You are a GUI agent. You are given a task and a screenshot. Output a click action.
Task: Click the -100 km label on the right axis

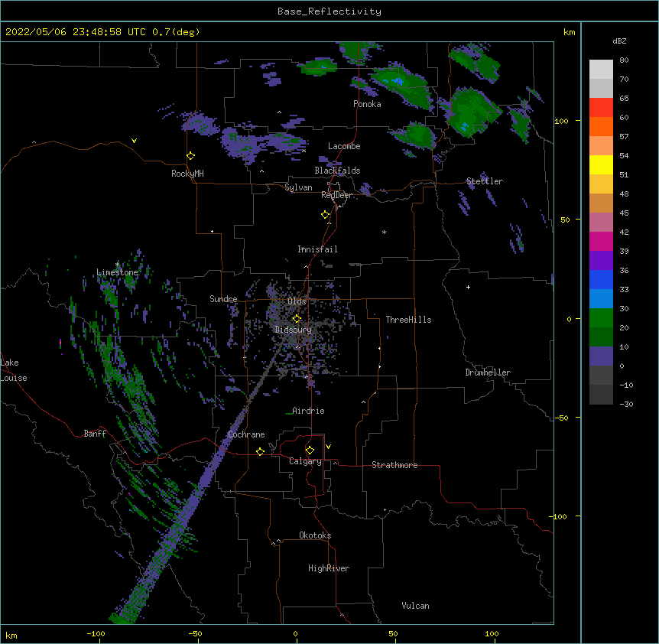click(x=559, y=516)
